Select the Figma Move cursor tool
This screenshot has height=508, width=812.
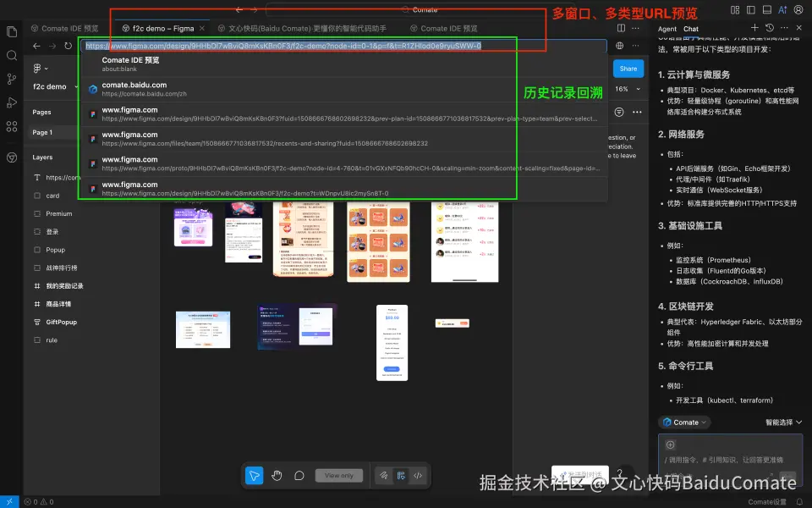click(x=255, y=475)
